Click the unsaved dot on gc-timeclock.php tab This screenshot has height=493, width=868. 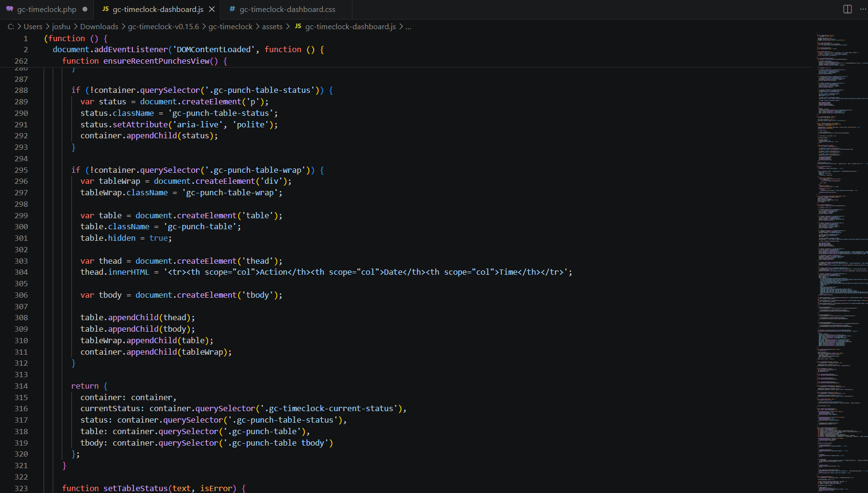click(x=85, y=9)
